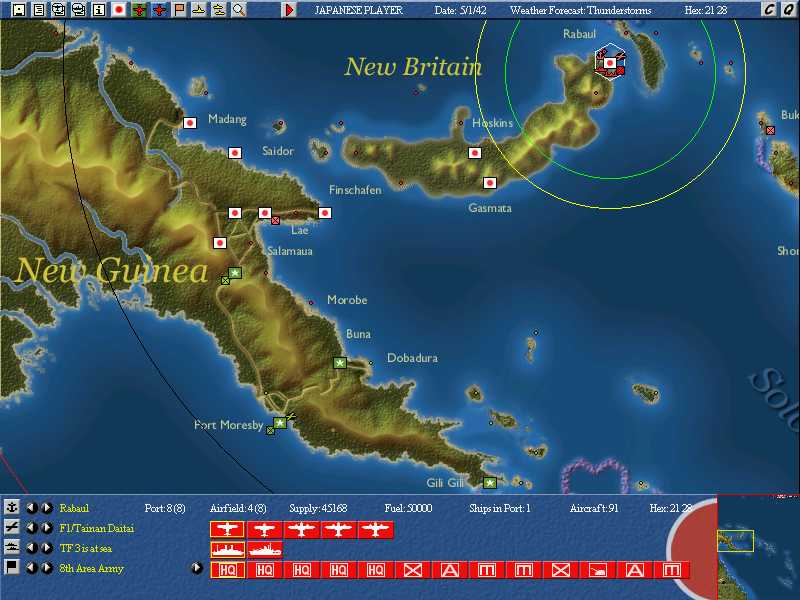800x600 pixels.
Task: Click the minimap overview thumbnail
Action: (759, 547)
